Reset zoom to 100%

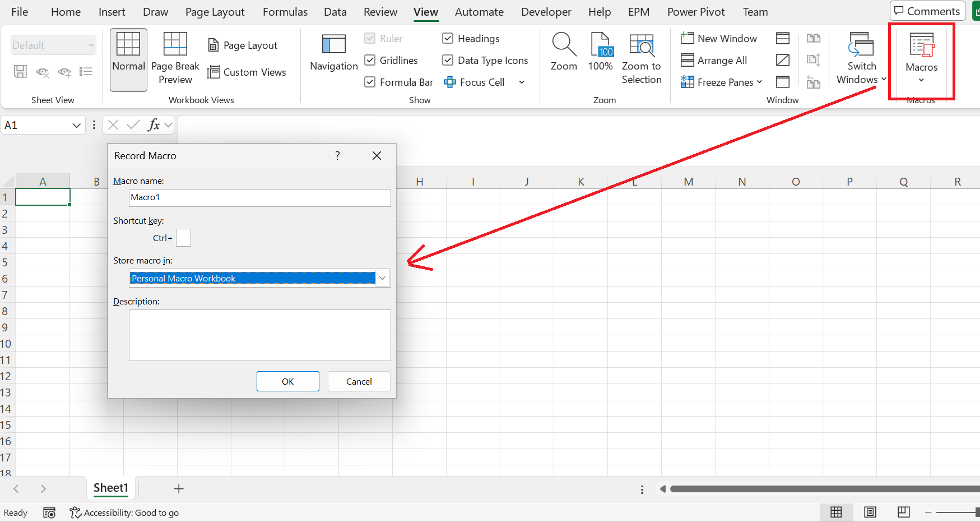[x=600, y=52]
